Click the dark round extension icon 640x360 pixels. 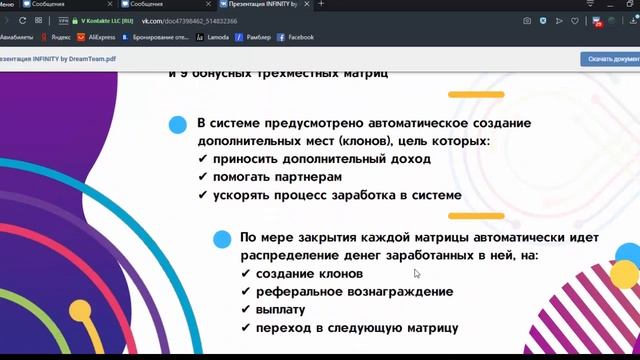click(612, 21)
